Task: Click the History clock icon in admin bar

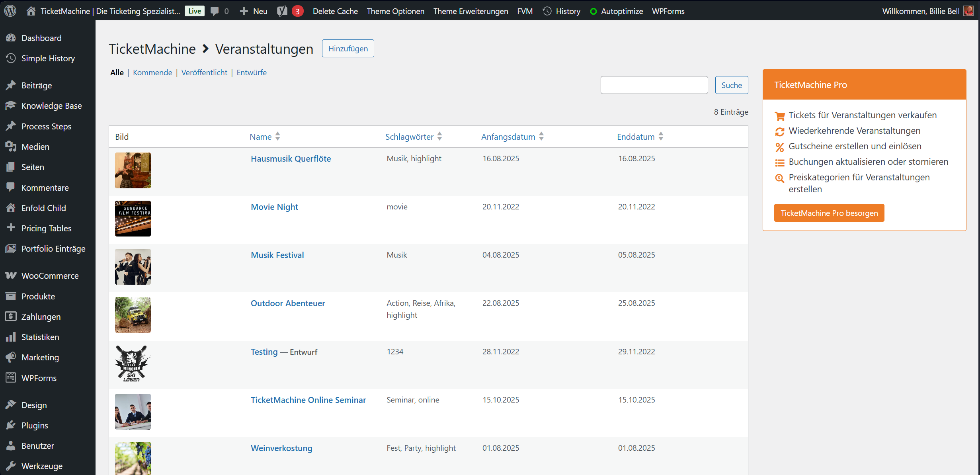Action: [547, 11]
